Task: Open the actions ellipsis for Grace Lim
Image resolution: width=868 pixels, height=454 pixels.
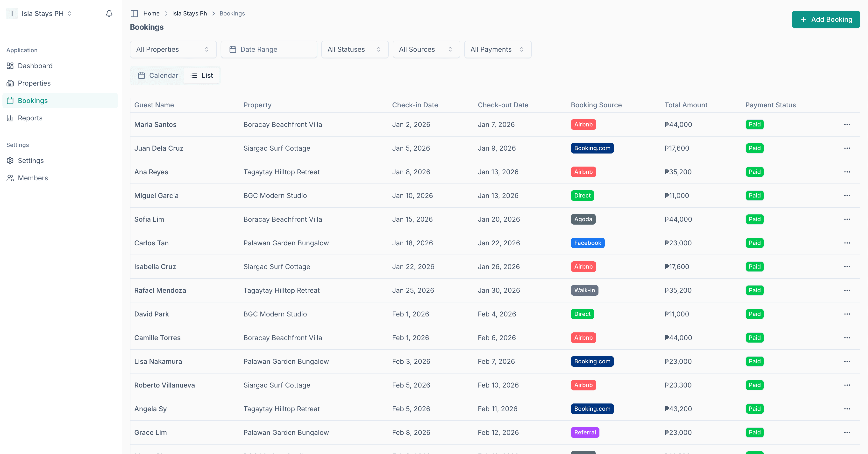Action: [847, 432]
